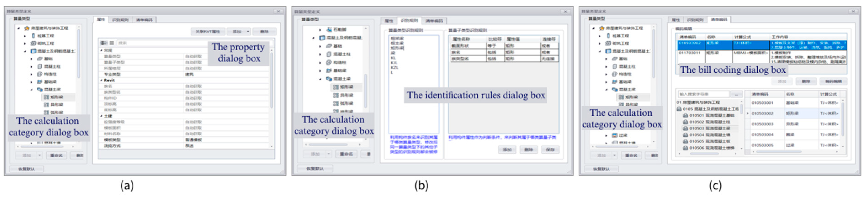Click the icon beside code 010501 in dialog (c)
This screenshot has width=868, height=199.
point(685,116)
